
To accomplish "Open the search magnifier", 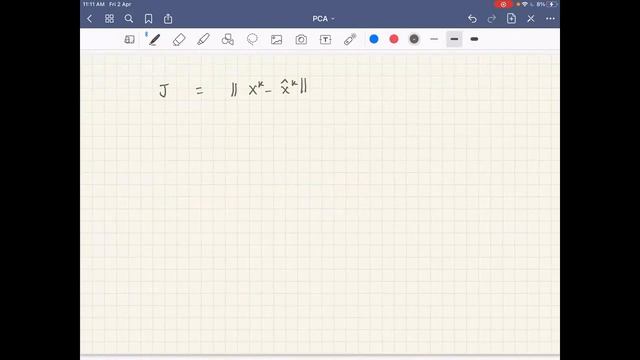I will click(x=129, y=19).
